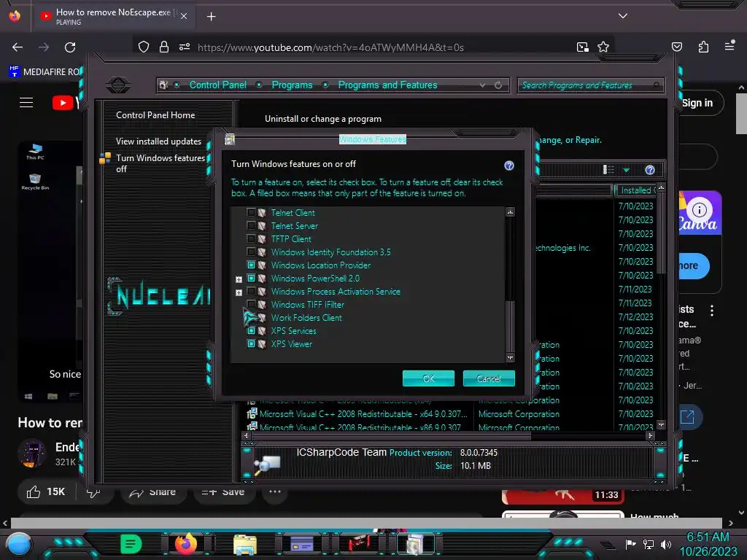Open Control Panel Home link
The width and height of the screenshot is (747, 560).
click(x=155, y=114)
